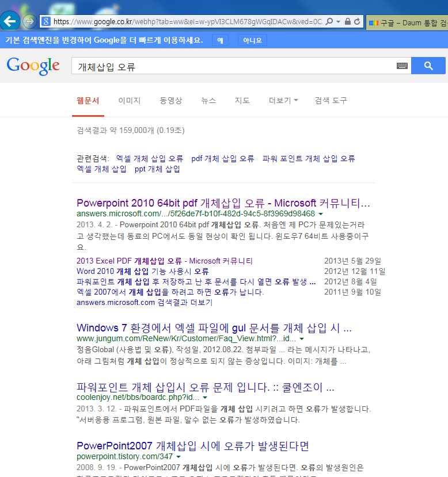Screen dimensions: 448x477
Task: Click related search ppt 개체 삽입
Action: pos(157,169)
